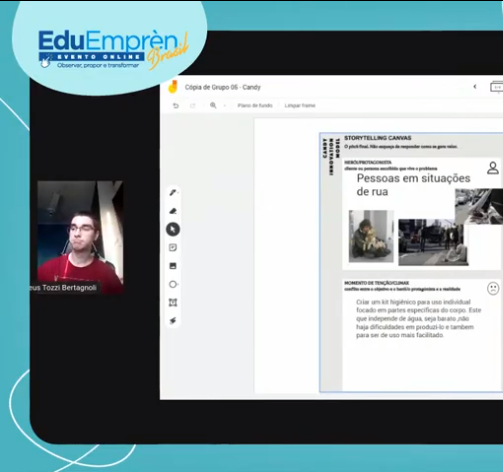The image size is (503, 472).
Task: Go to the previous frame arrow
Action: tap(475, 87)
